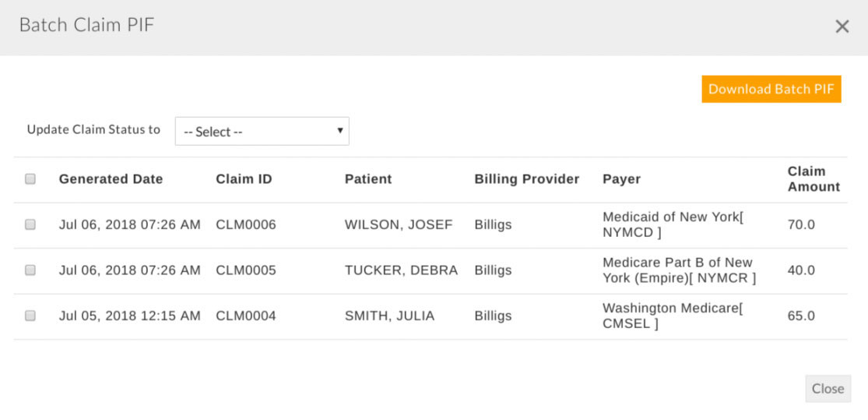The image size is (868, 420).
Task: Close the Batch Claim PIF dialog with X
Action: pos(842,26)
